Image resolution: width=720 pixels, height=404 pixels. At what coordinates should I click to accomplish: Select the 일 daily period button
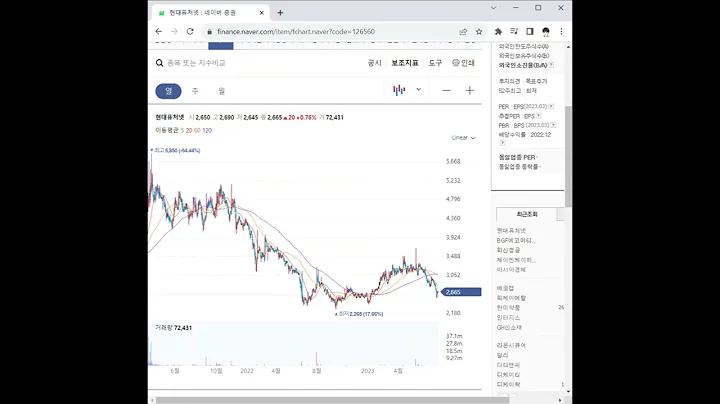(169, 91)
